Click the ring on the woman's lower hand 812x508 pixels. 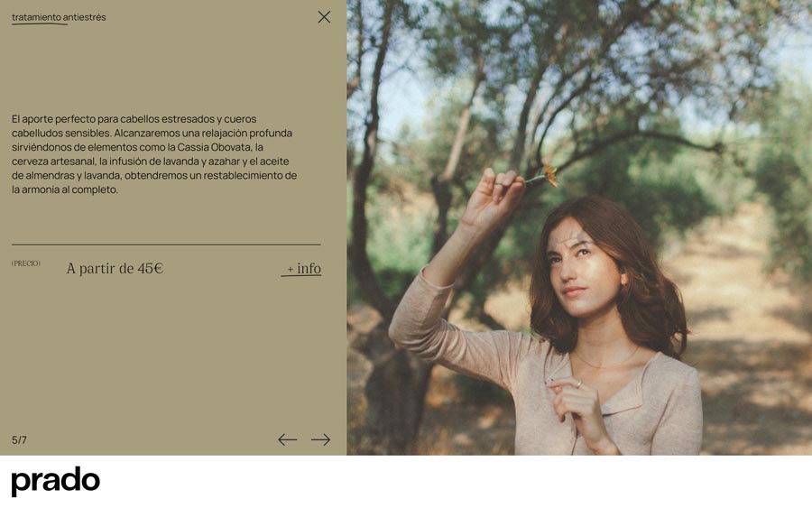click(x=579, y=384)
